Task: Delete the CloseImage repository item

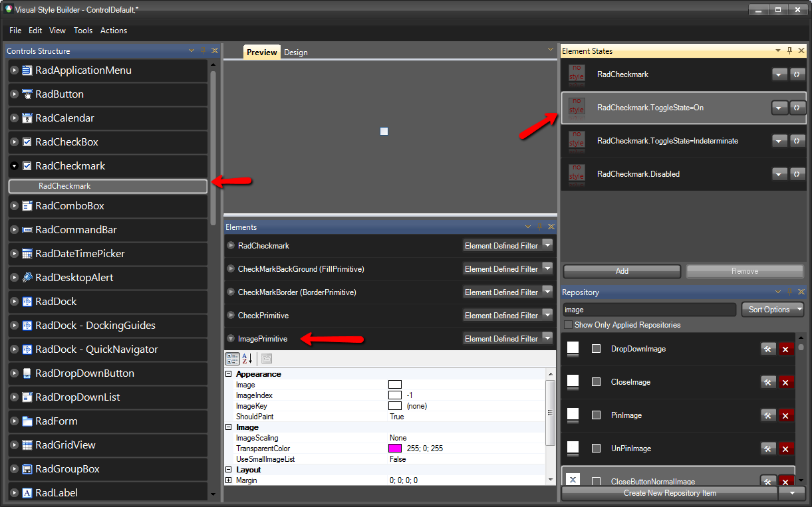Action: [x=786, y=382]
